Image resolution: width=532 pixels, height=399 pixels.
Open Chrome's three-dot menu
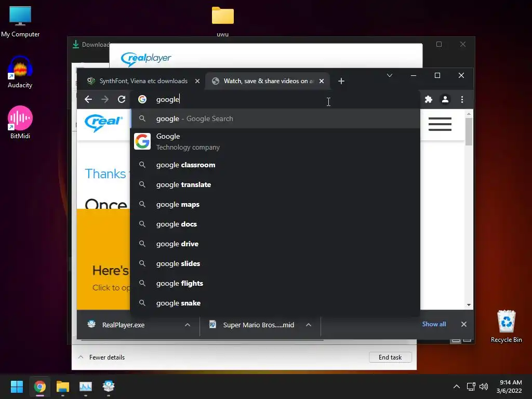462,99
